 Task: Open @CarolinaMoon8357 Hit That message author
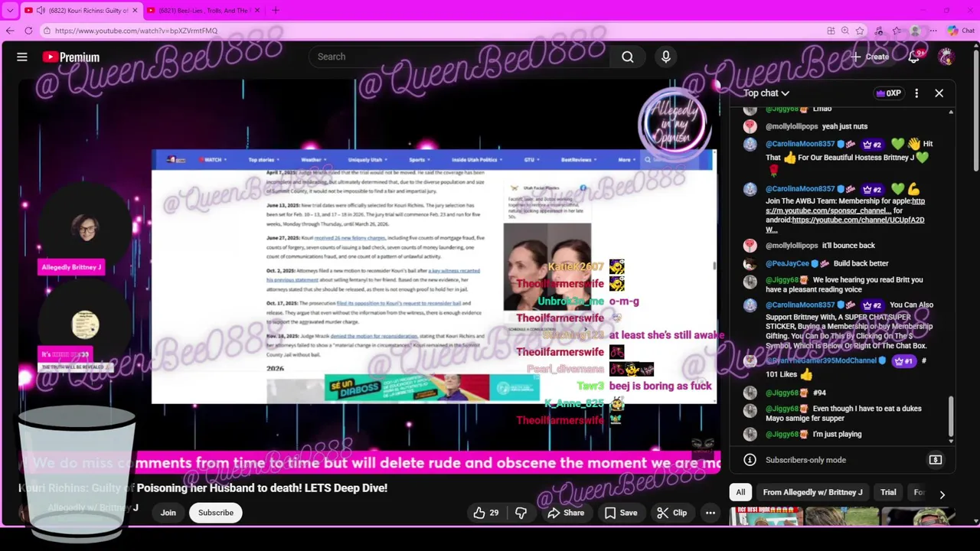coord(800,144)
